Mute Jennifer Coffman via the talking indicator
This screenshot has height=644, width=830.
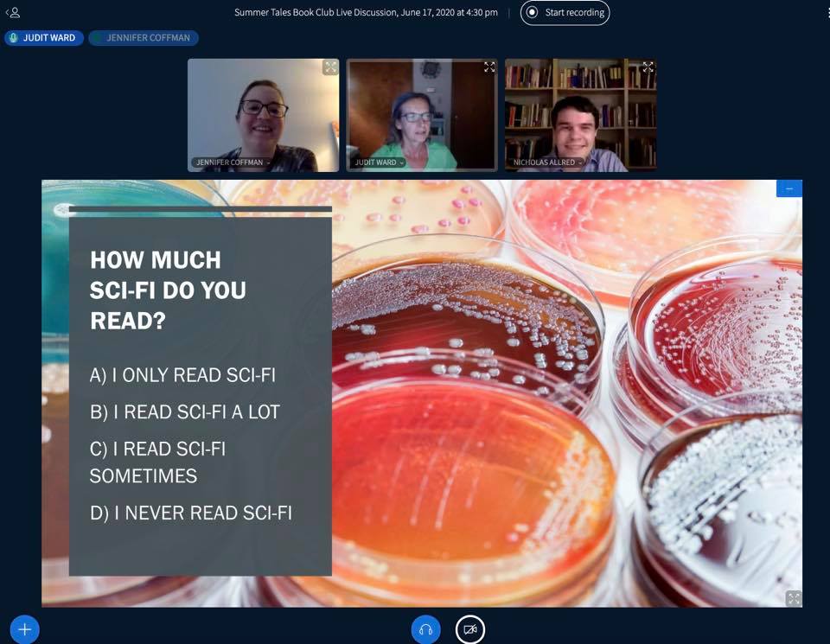tap(144, 37)
